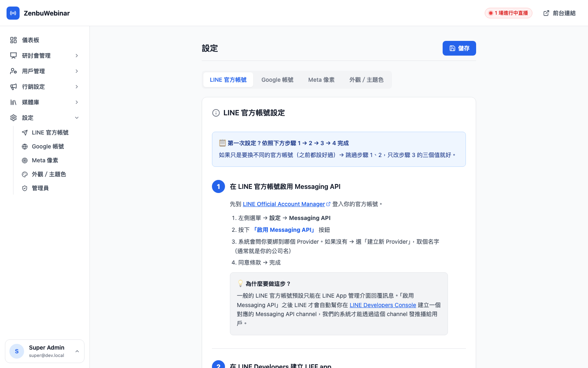Screen dimensions: 588x368
Task: Expand the 研討會管理 submenu chevron
Action: [x=77, y=56]
